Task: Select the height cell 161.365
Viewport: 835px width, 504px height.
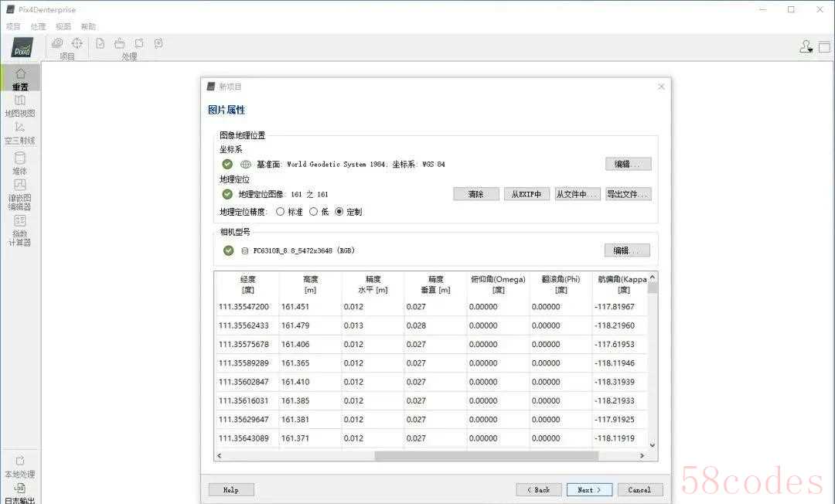Action: coord(310,363)
